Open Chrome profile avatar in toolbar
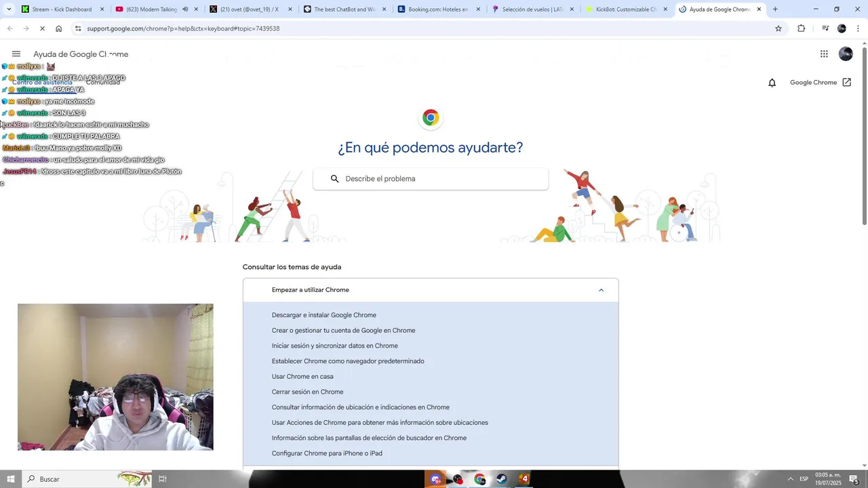Viewport: 868px width, 488px height. tap(842, 28)
